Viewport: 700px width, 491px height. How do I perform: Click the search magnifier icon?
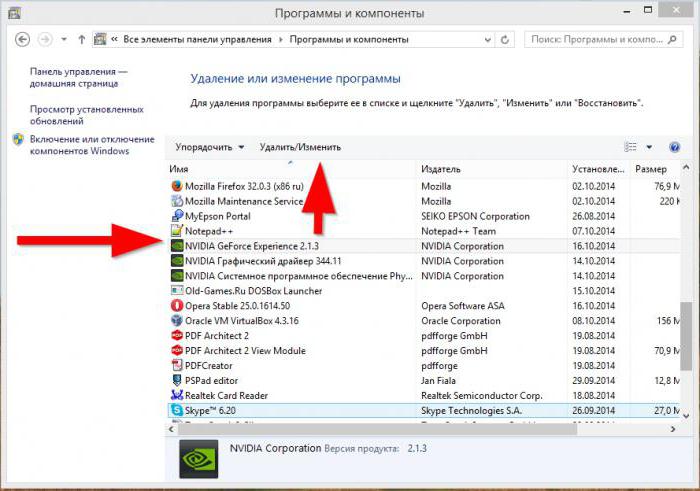(672, 40)
